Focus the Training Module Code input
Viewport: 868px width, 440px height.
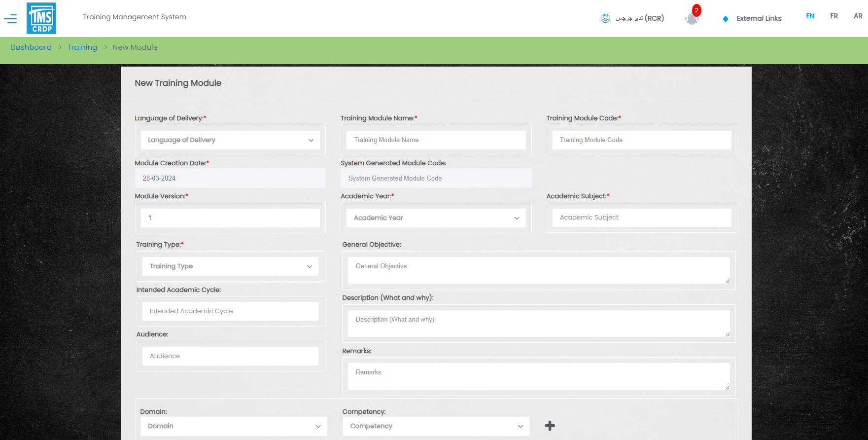pyautogui.click(x=641, y=140)
